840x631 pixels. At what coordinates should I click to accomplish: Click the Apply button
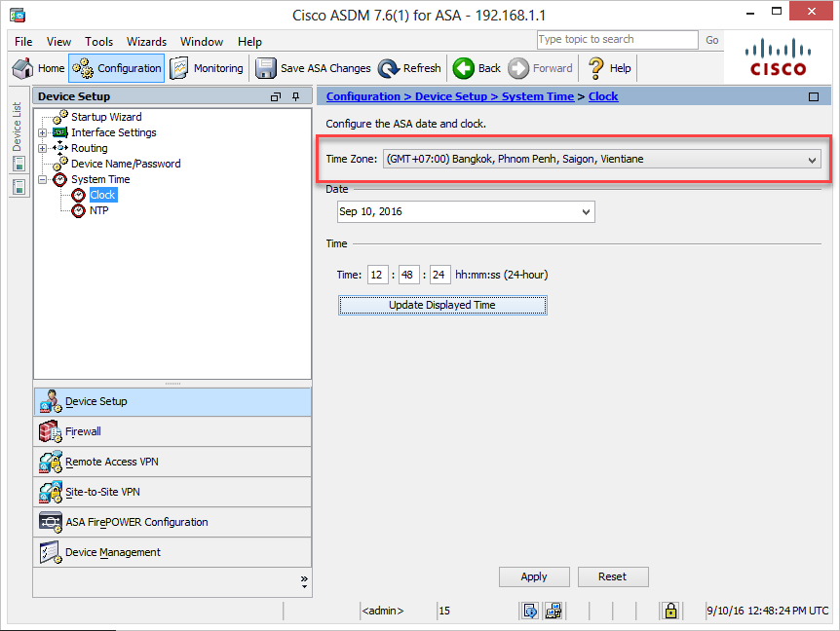point(534,576)
